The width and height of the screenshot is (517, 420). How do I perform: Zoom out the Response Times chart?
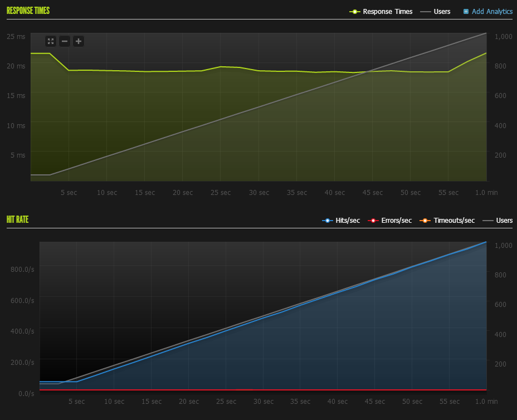65,41
